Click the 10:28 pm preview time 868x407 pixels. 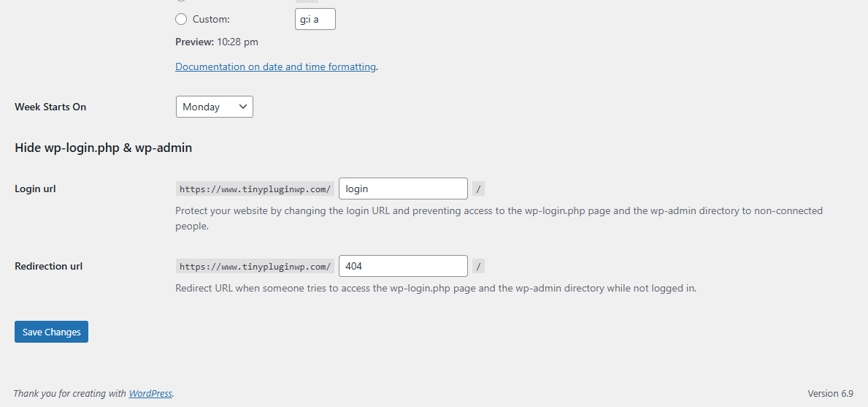coord(237,42)
